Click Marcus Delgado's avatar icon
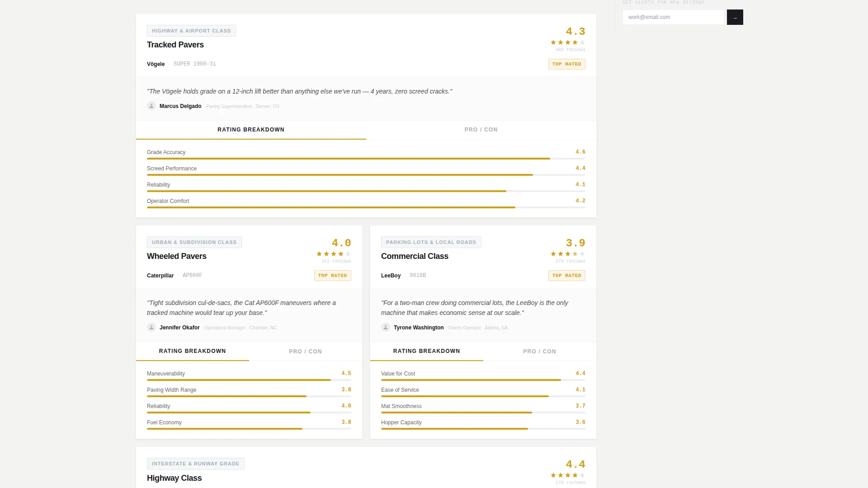868x488 pixels. click(151, 106)
